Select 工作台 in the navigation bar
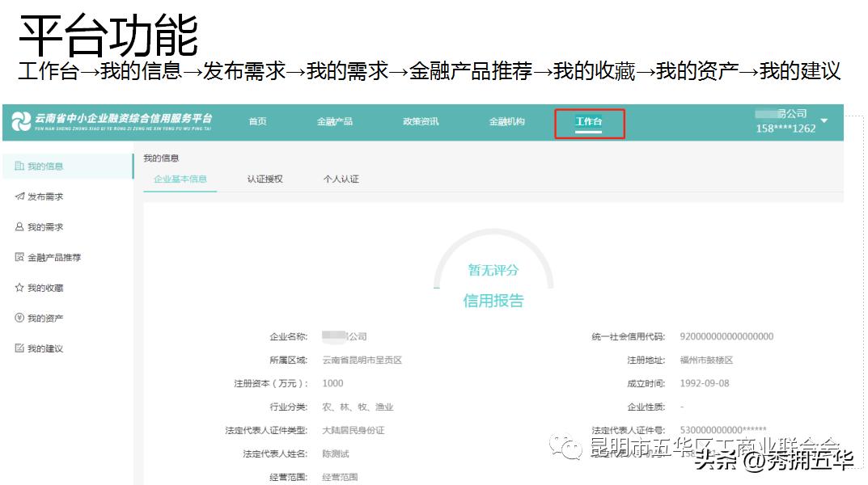Image resolution: width=868 pixels, height=485 pixels. (x=590, y=120)
